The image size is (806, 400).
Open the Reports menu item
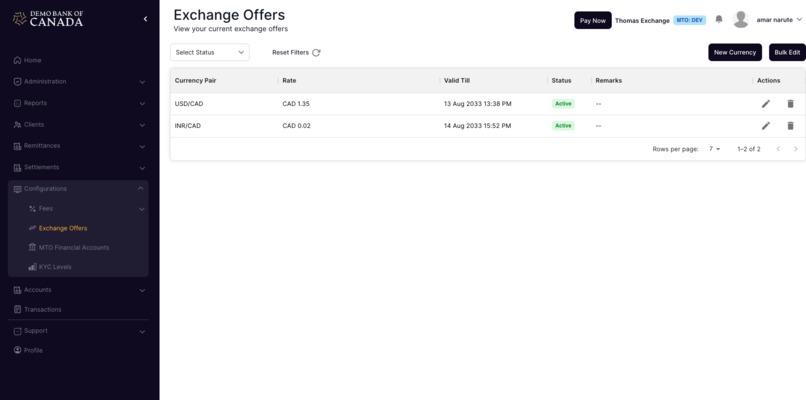35,103
